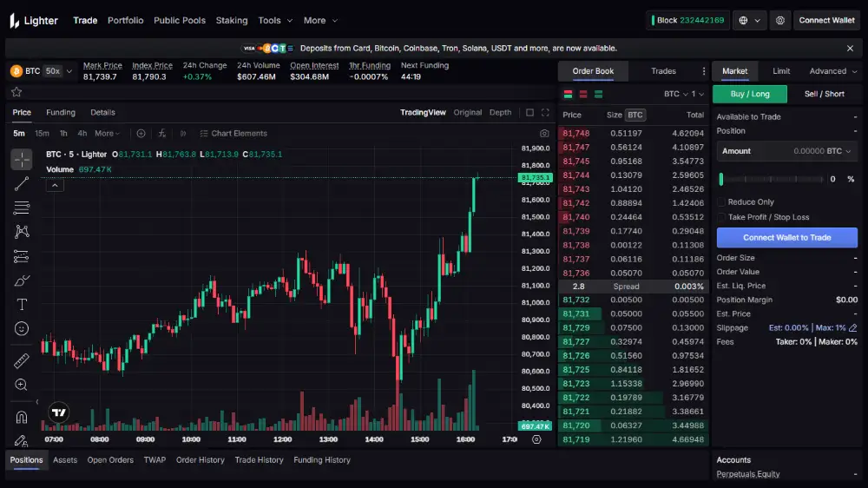Viewport: 868px width, 488px height.
Task: Open the indicators fx menu
Action: 161,134
